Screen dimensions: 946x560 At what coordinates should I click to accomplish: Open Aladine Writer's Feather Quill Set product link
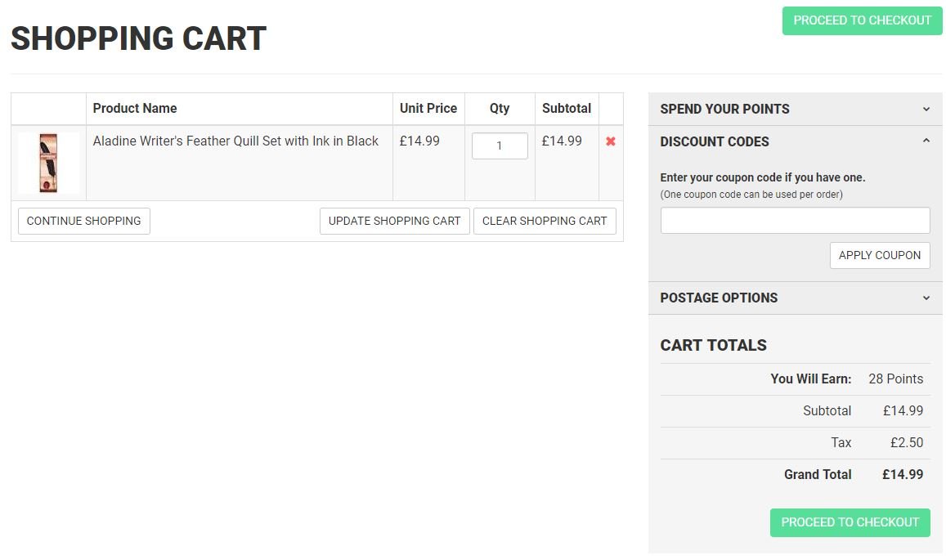[235, 141]
